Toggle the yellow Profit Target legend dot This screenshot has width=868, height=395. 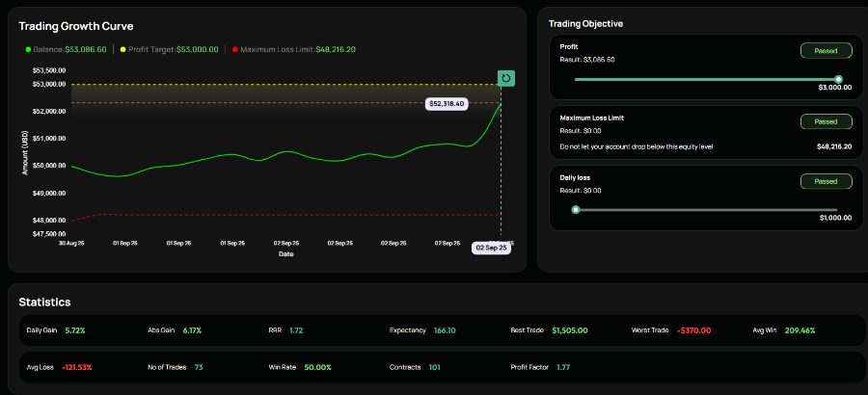[122, 50]
